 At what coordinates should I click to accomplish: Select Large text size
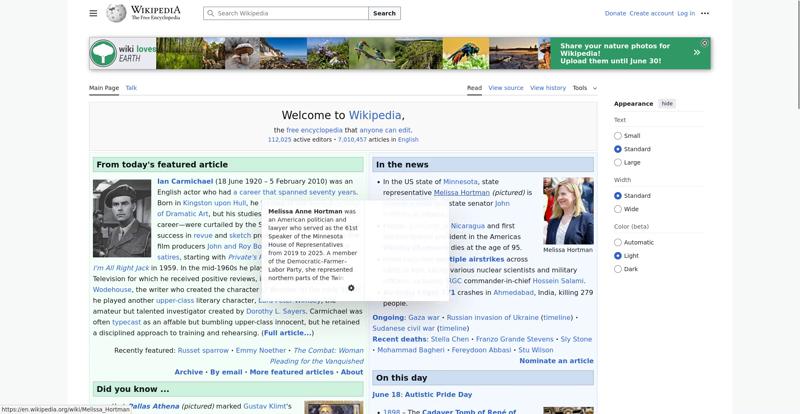tap(617, 162)
